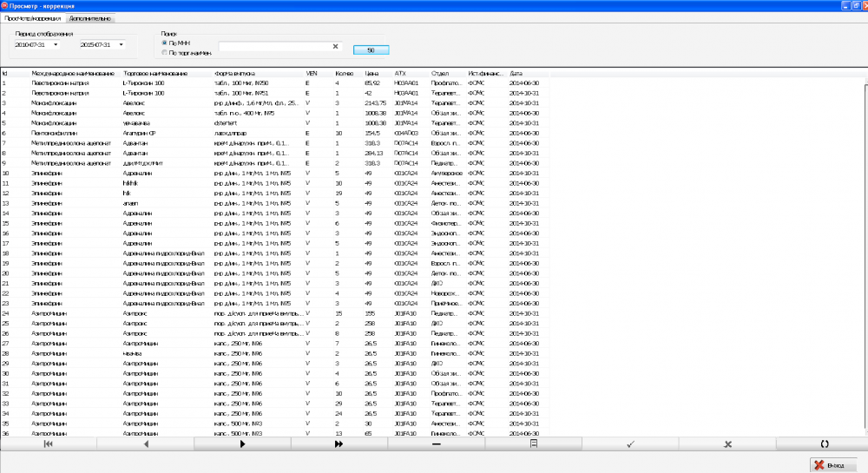
Task: Select 'Приемное' department cell in row 23
Action: click(446, 303)
